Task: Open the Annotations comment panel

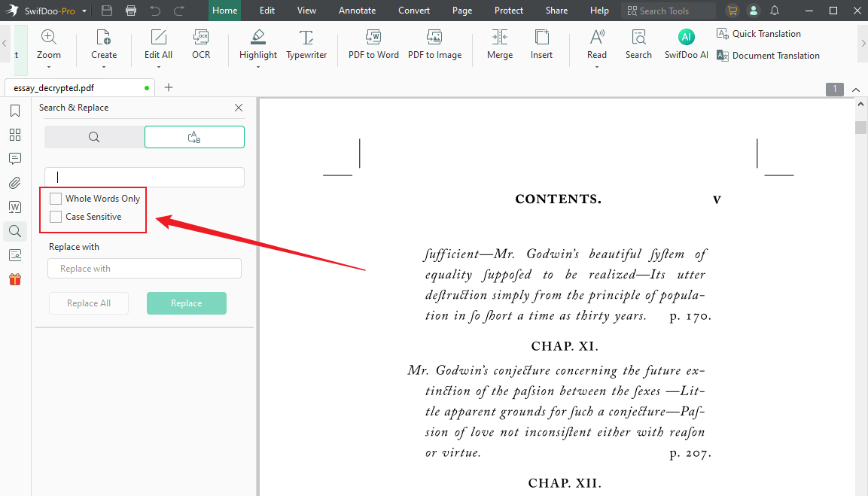Action: tap(14, 158)
